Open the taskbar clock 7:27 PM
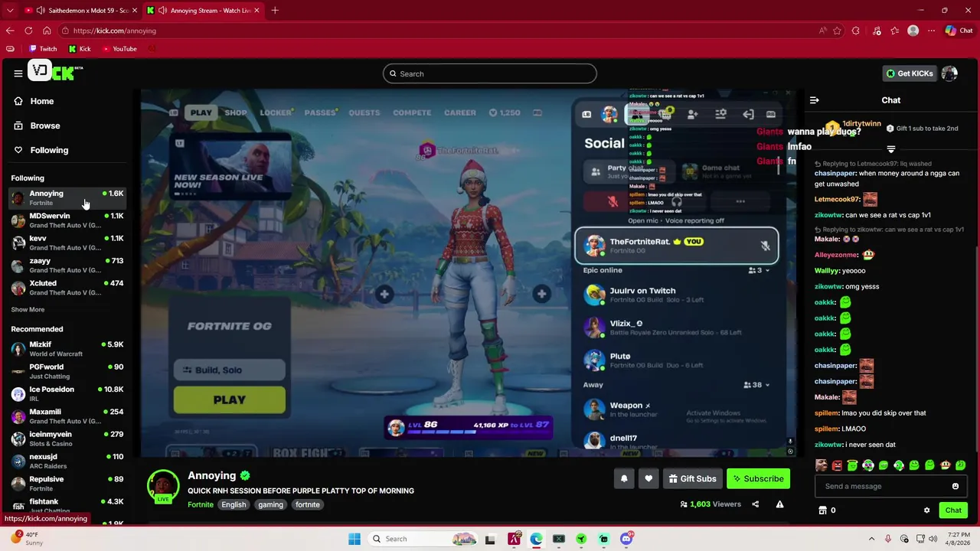 point(958,539)
